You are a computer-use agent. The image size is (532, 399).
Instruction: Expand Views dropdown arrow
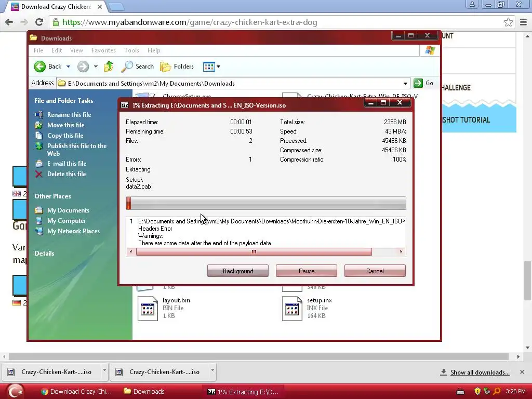[219, 66]
